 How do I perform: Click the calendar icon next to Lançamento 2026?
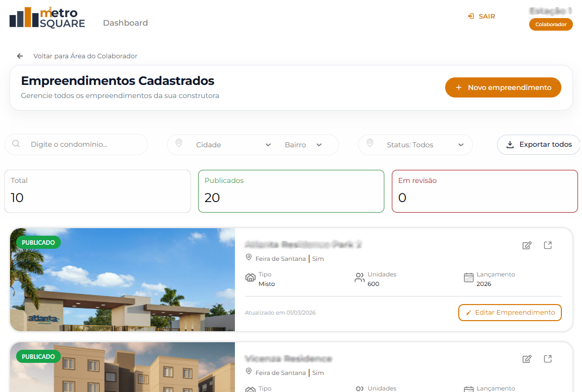(x=468, y=277)
